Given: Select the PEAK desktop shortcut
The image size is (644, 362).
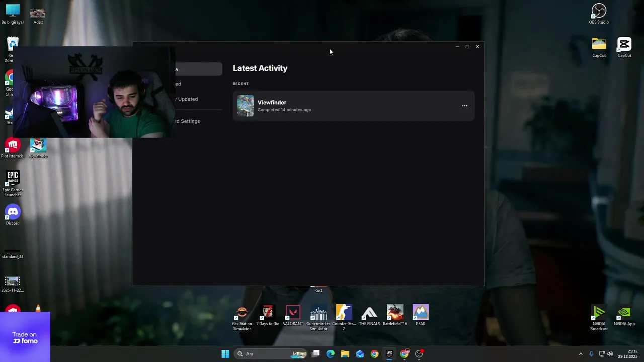Looking at the screenshot, I should click(x=421, y=316).
